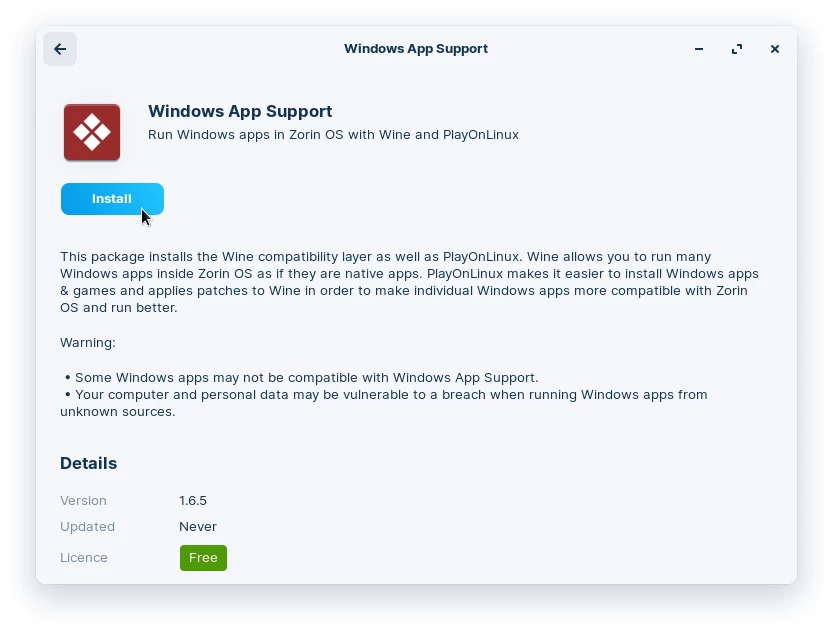The image size is (833, 630).
Task: Click the Updated field showing Never
Action: (198, 526)
